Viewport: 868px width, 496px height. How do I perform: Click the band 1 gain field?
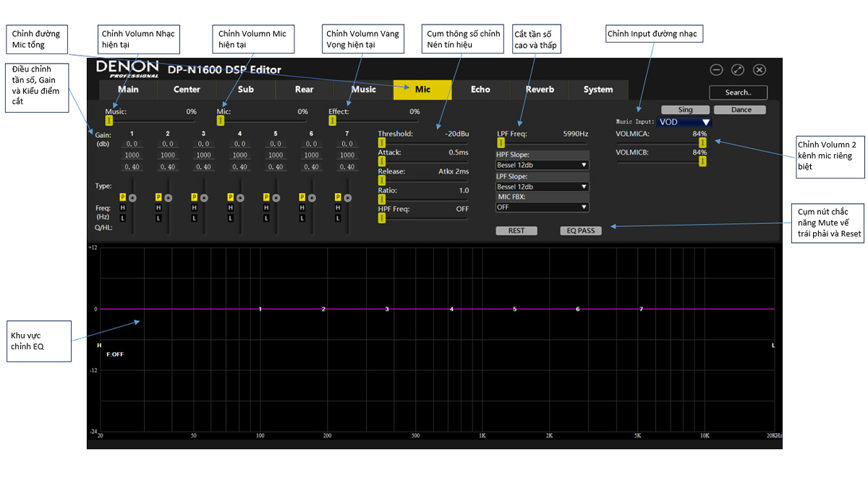point(132,144)
